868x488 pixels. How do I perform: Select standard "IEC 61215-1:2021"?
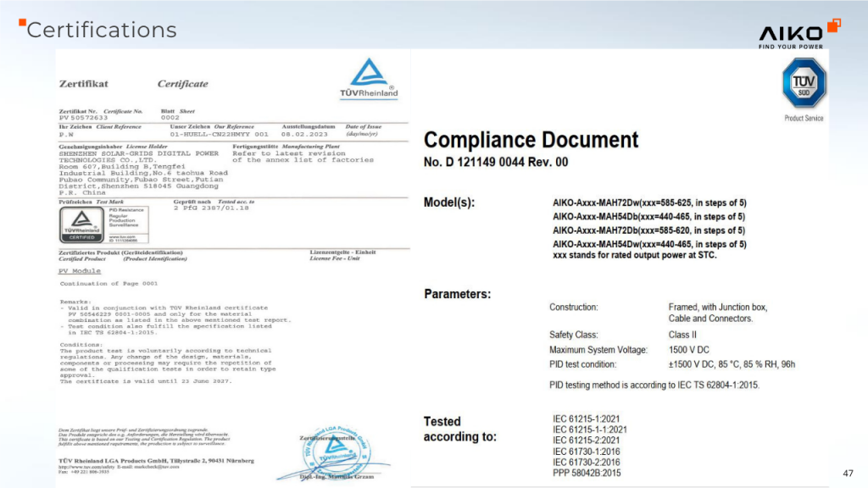[587, 419]
